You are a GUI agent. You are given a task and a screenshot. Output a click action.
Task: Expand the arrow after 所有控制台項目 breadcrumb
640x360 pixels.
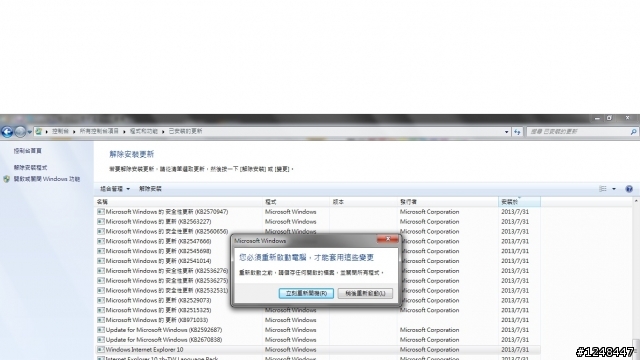124,131
